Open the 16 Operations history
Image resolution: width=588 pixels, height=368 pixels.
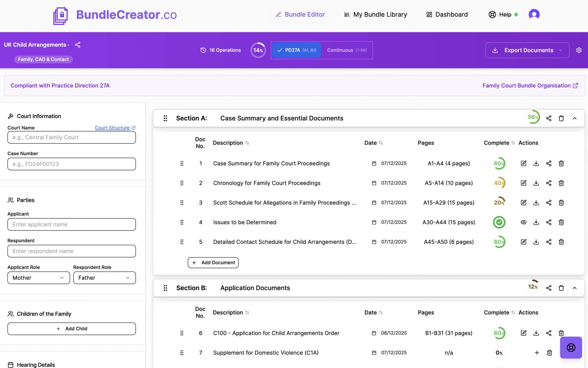coord(220,50)
